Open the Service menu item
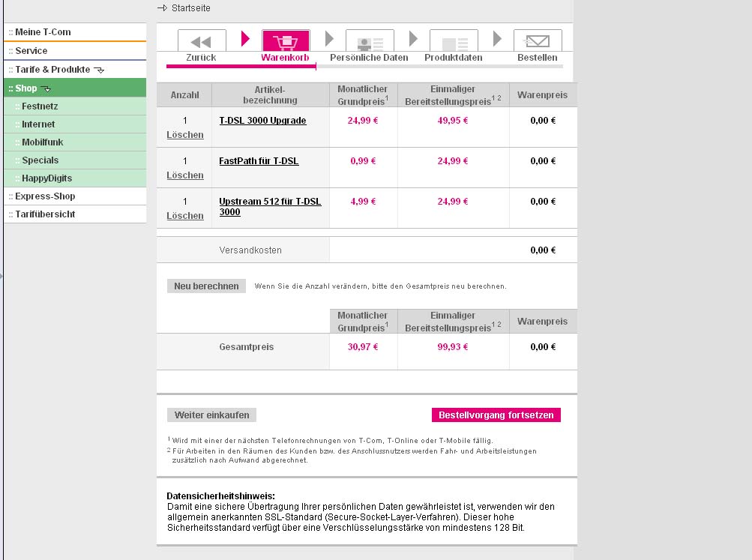Screen dimensions: 752x560 (75, 51)
